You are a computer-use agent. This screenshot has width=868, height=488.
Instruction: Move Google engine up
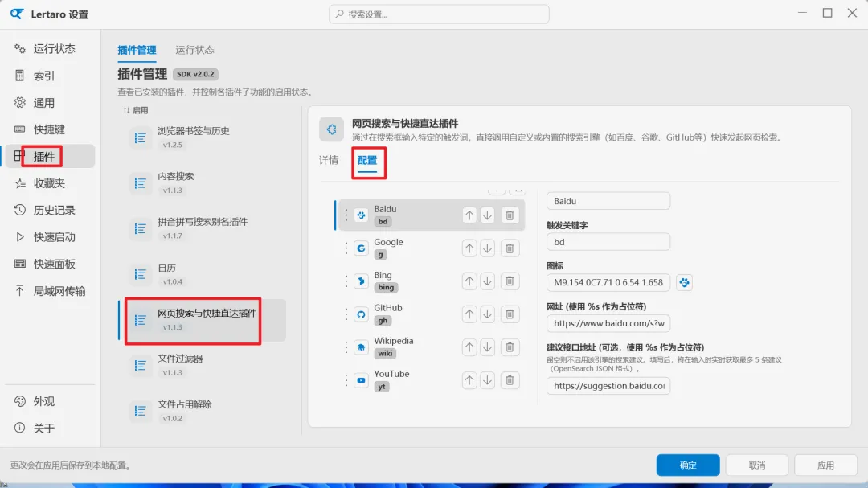click(x=469, y=248)
